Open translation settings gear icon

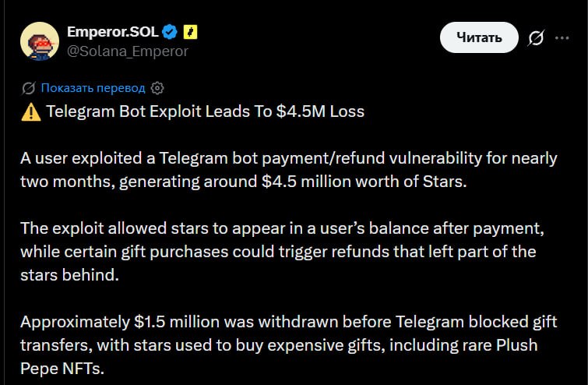[x=157, y=88]
